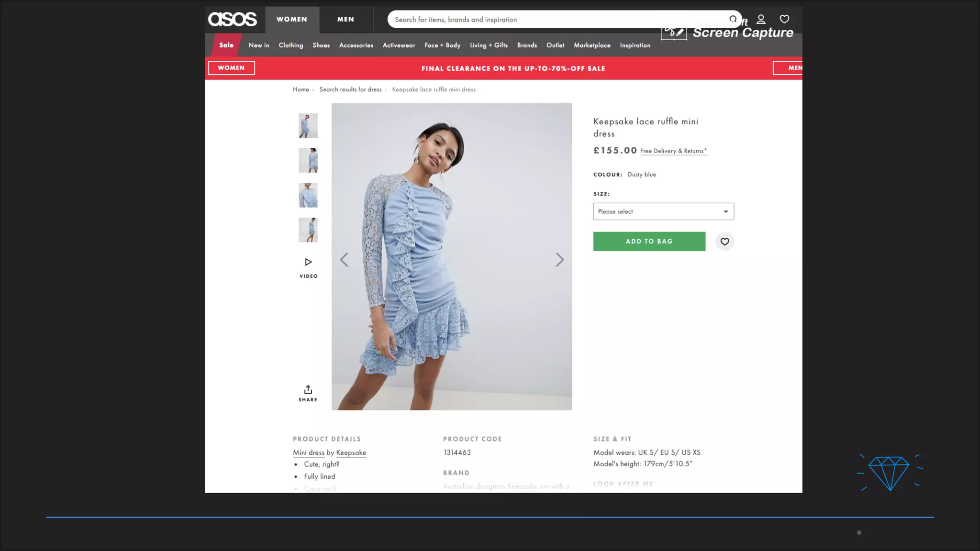Click Search results for dress breadcrumb
Screen dimensions: 980x551
coord(350,89)
